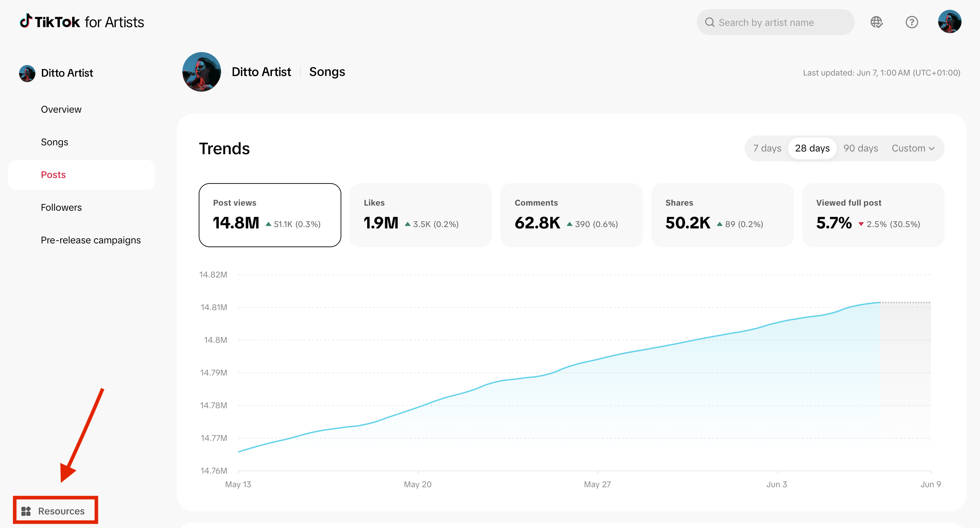Open Pre-release campaigns
Screen dimensions: 980x528
tap(91, 240)
